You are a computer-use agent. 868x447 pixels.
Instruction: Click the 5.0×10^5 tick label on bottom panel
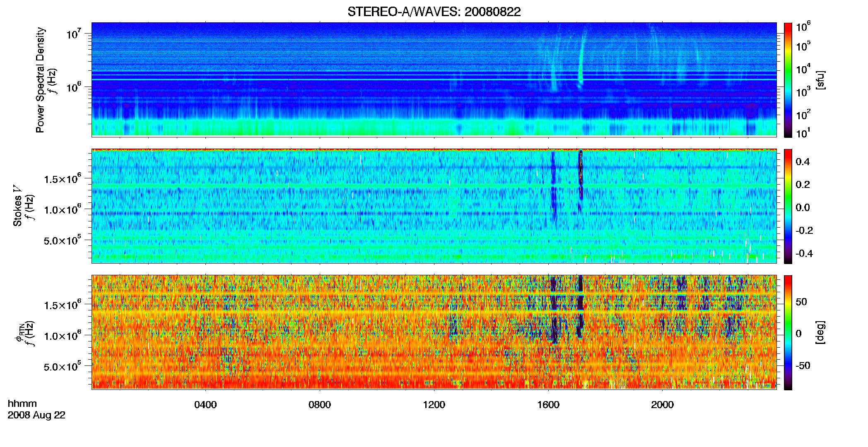tap(63, 366)
